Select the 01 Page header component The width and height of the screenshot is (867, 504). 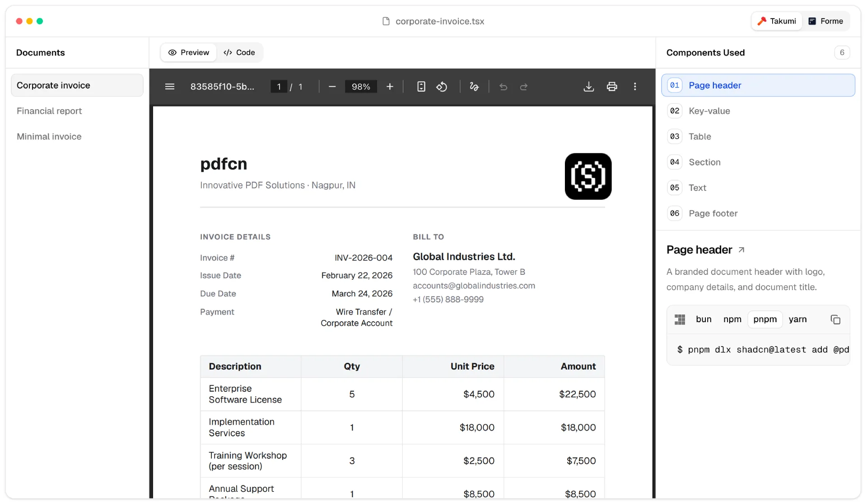click(x=758, y=85)
